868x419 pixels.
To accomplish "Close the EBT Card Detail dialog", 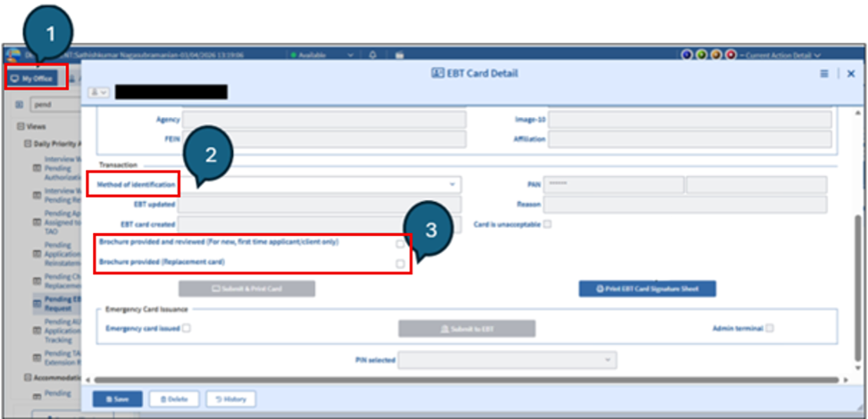I will [x=851, y=73].
